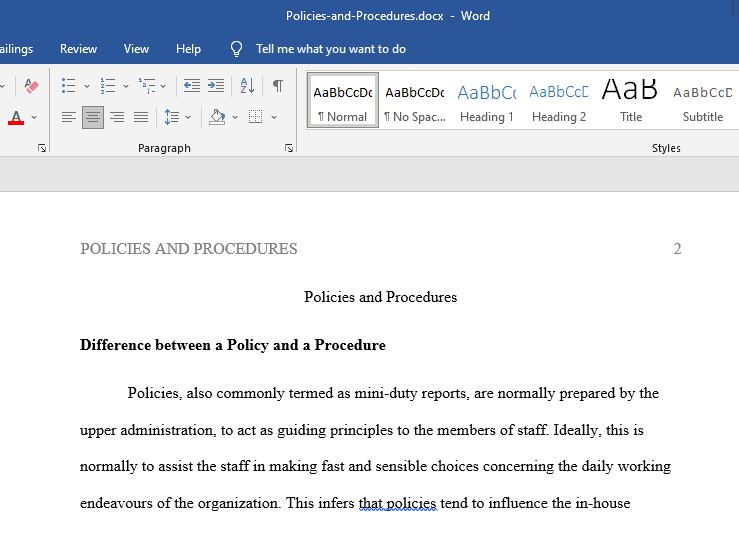Screen dimensions: 739x534
Task: Click the 'Tell me what you want to do' box
Action: pyautogui.click(x=331, y=49)
